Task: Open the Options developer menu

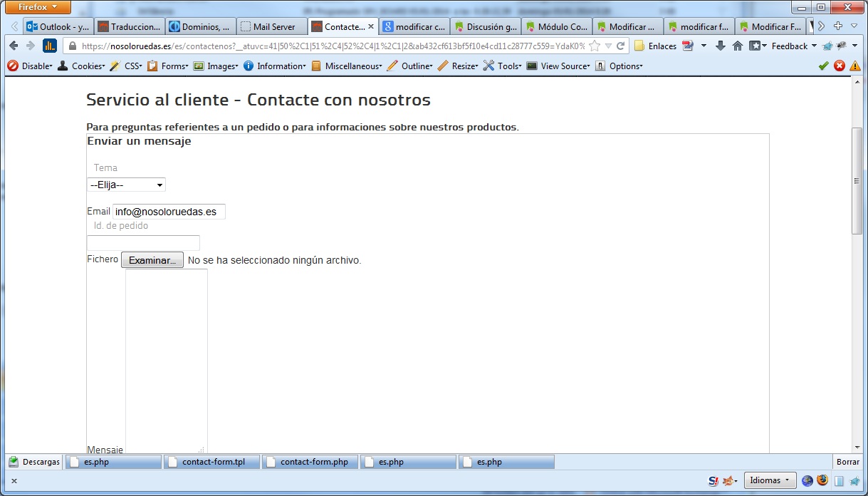Action: coord(619,66)
